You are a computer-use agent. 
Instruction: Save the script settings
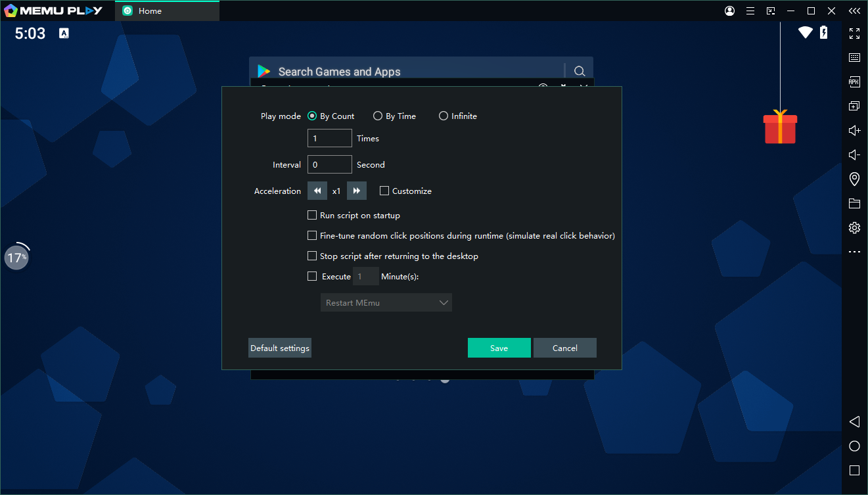pyautogui.click(x=499, y=348)
